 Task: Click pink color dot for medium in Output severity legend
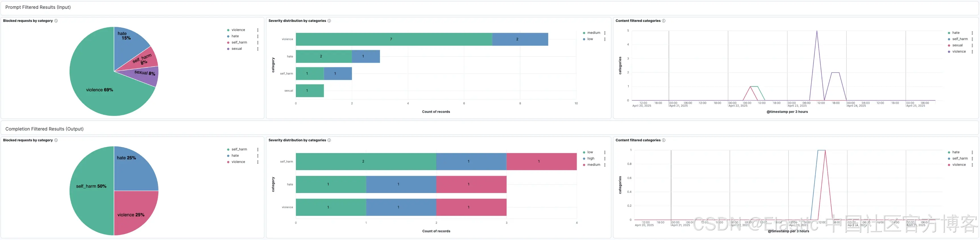click(584, 165)
